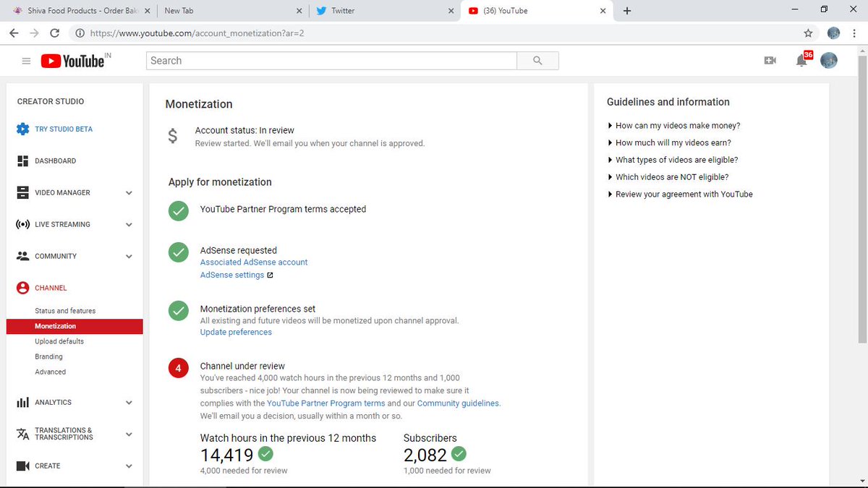Expand 'Review your agreement with YouTube'
The image size is (868, 488).
point(680,194)
